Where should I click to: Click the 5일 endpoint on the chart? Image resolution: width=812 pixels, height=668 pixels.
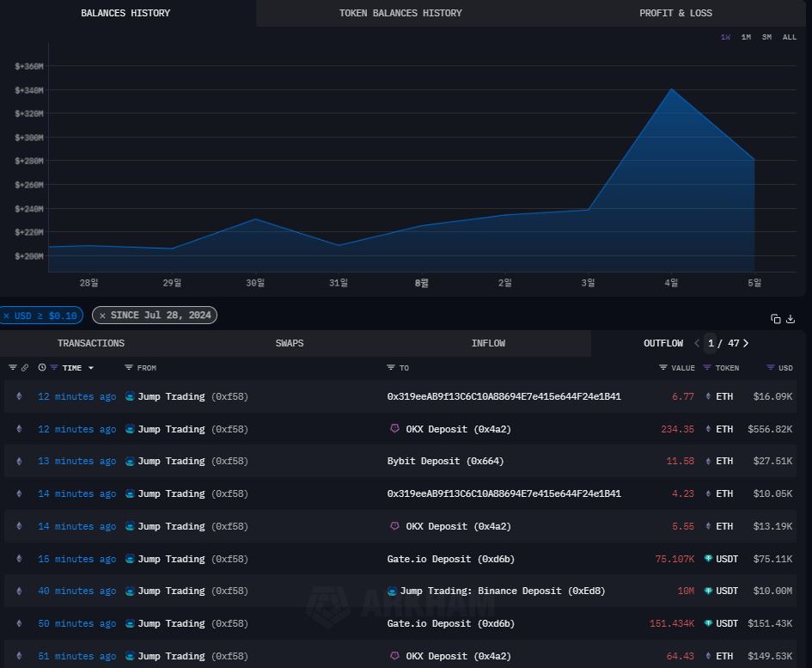tap(754, 160)
